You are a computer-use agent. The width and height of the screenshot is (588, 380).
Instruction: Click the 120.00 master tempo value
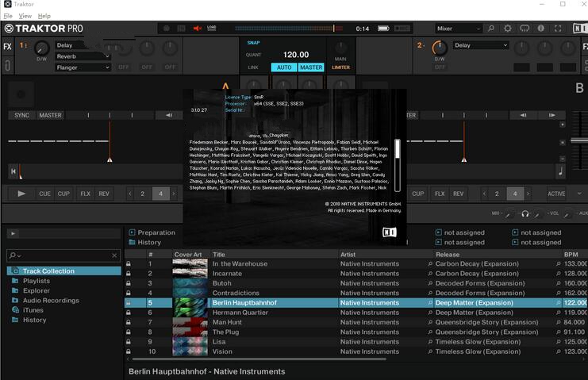pos(296,55)
